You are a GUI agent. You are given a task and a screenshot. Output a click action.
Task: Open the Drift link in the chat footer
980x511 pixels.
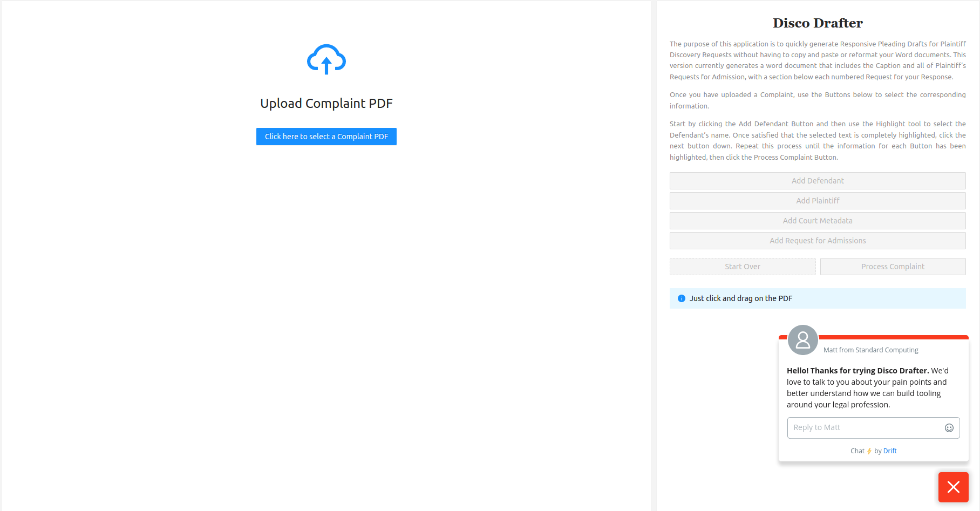tap(889, 451)
